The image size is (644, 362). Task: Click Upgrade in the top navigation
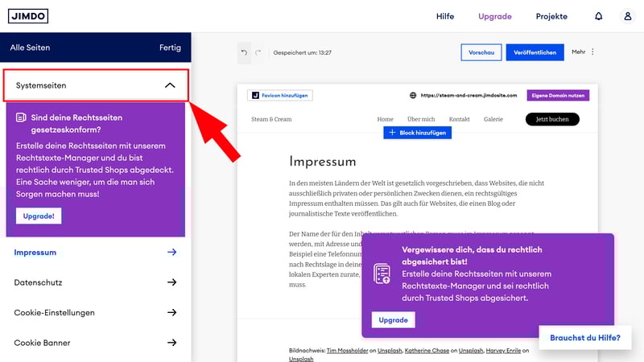click(x=494, y=16)
